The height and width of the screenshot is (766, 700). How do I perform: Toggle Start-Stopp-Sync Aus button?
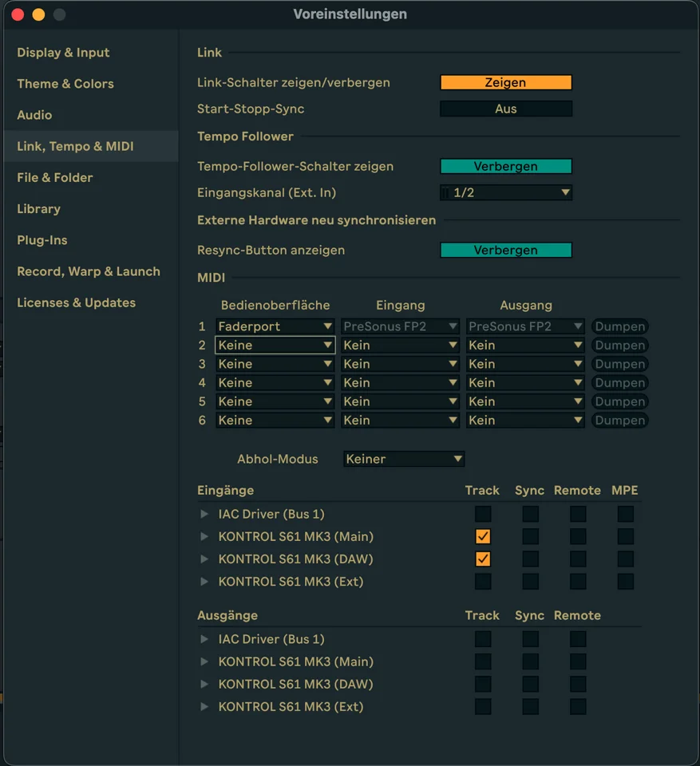point(506,109)
